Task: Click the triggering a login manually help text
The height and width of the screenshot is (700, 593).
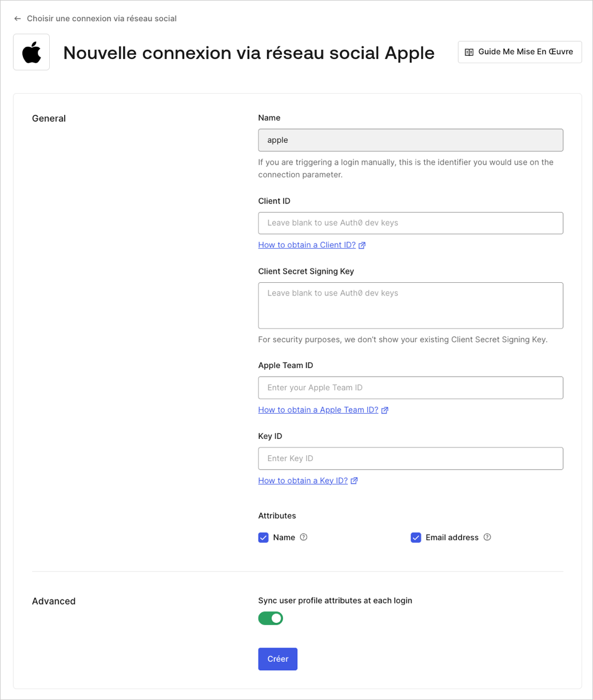Action: coord(406,169)
